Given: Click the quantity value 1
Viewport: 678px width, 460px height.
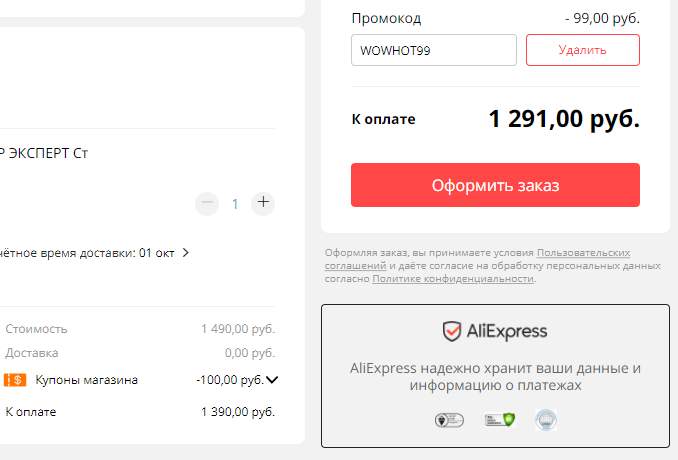Looking at the screenshot, I should (x=235, y=204).
